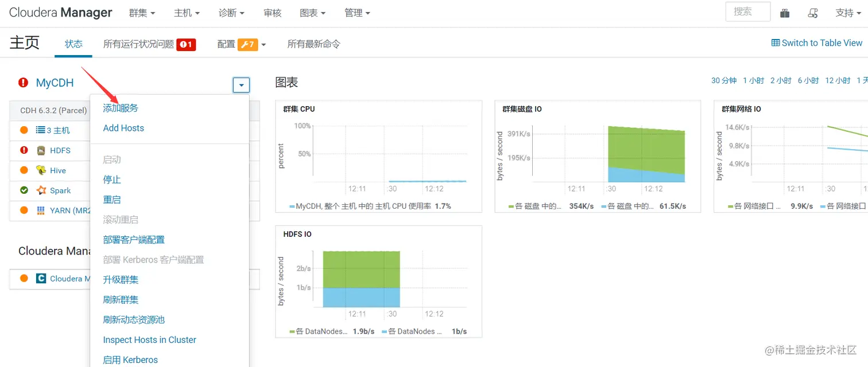Open the running commands icon in header
Screen dimensions: 868x367
(813, 13)
